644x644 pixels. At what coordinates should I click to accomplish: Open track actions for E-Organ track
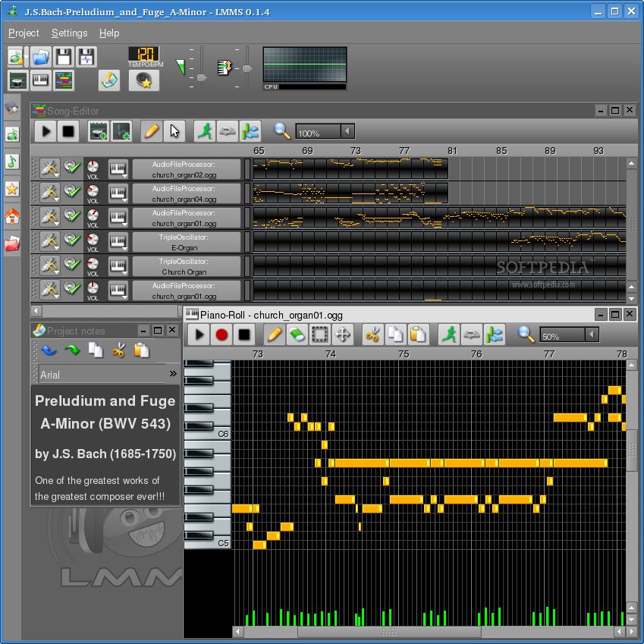click(x=50, y=241)
